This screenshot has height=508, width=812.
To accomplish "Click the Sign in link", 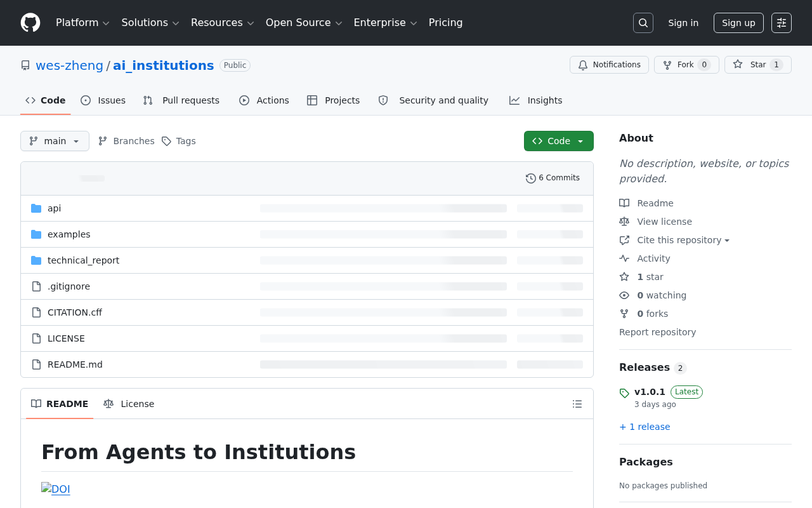I will tap(683, 23).
